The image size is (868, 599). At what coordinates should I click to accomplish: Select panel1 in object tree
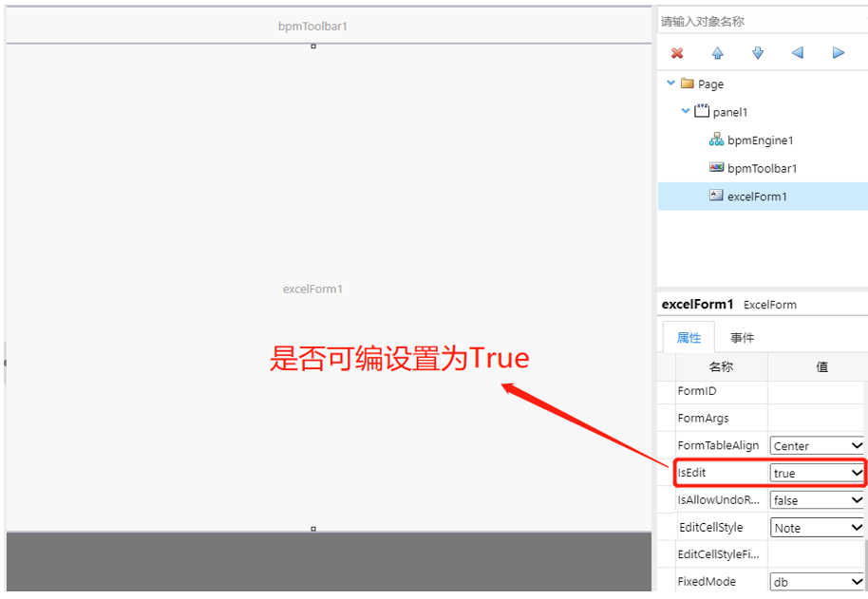730,112
